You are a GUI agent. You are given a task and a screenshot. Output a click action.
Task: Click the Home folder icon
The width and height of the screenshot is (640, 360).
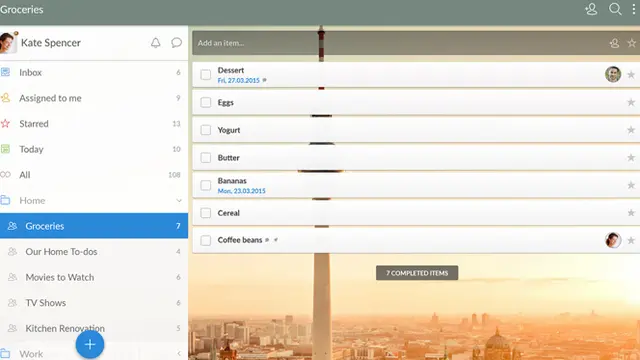[5, 200]
